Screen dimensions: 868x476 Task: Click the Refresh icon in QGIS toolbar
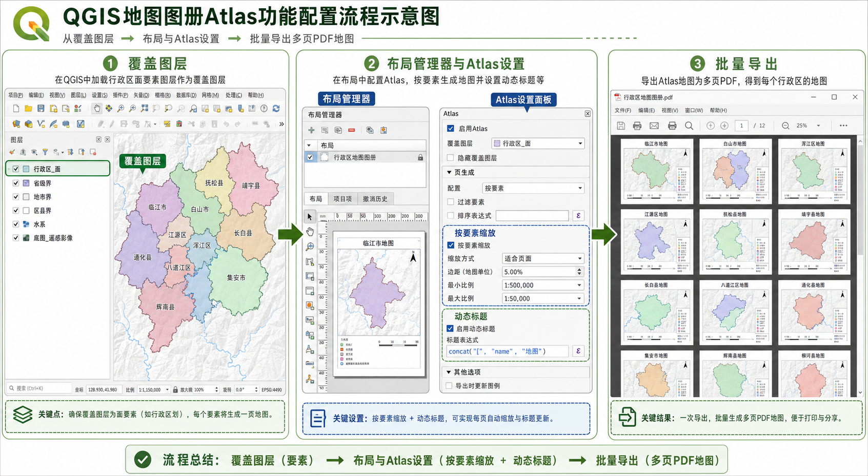[276, 109]
